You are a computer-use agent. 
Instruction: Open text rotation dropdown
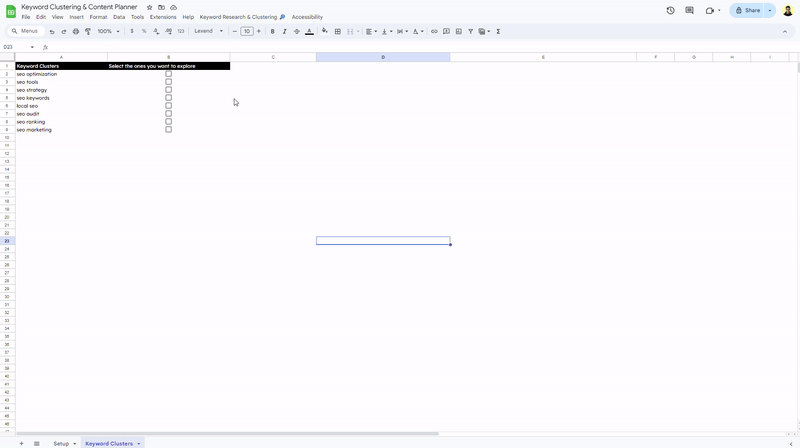click(418, 32)
